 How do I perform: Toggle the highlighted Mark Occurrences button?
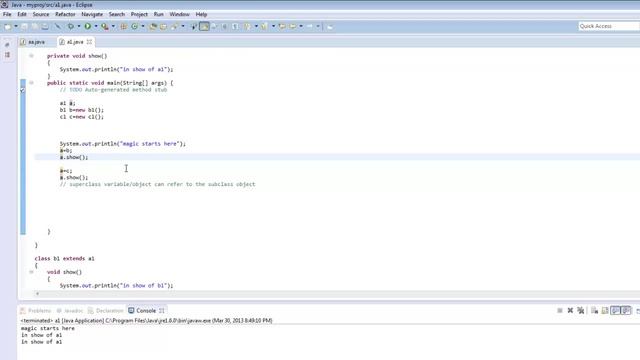click(204, 27)
